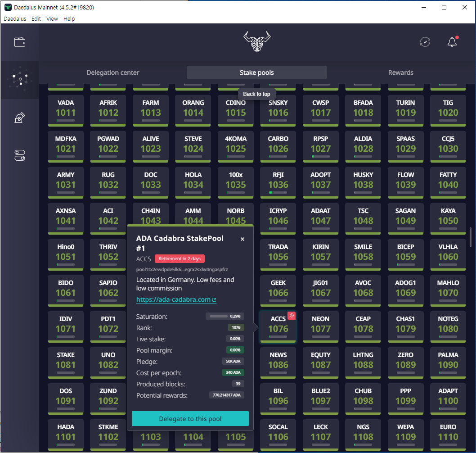Maximize the Daedalus Mainnet window
Viewport: 476px width, 453px height.
(x=444, y=7)
